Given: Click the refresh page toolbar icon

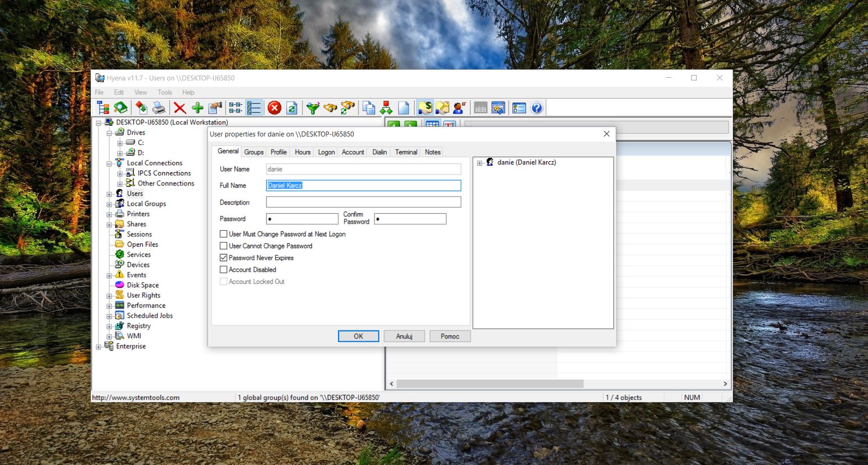Looking at the screenshot, I should point(292,107).
